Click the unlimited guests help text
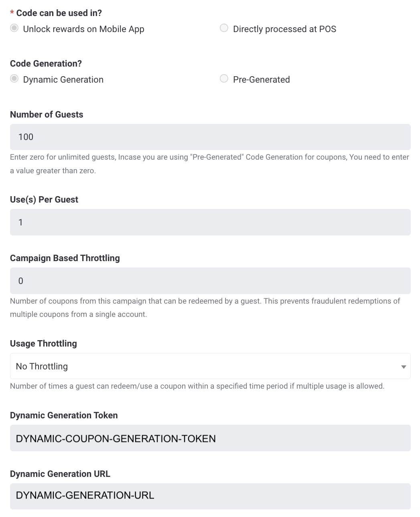Image resolution: width=420 pixels, height=517 pixels. 209,164
